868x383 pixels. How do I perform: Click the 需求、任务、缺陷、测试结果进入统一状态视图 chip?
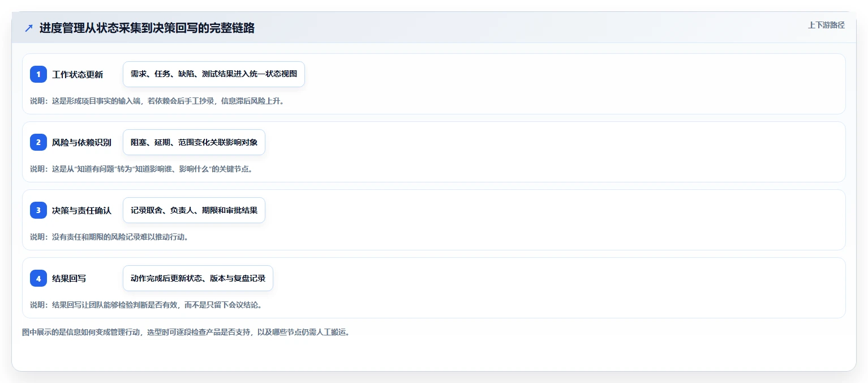coord(214,74)
